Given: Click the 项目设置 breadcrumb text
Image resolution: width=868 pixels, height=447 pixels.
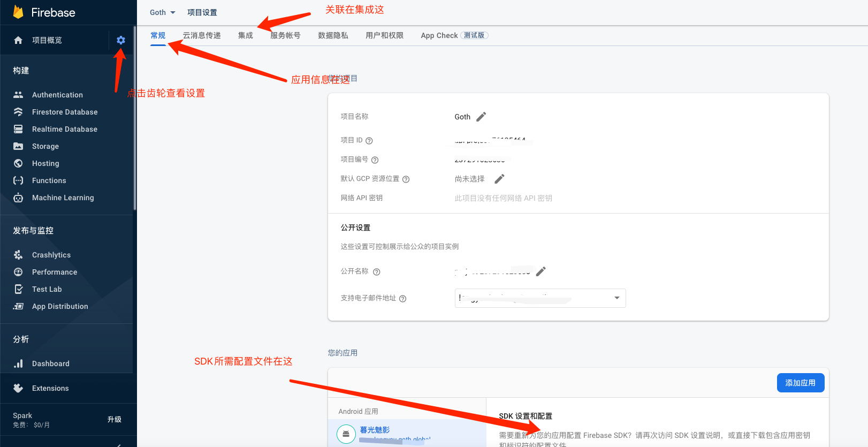Looking at the screenshot, I should [202, 12].
